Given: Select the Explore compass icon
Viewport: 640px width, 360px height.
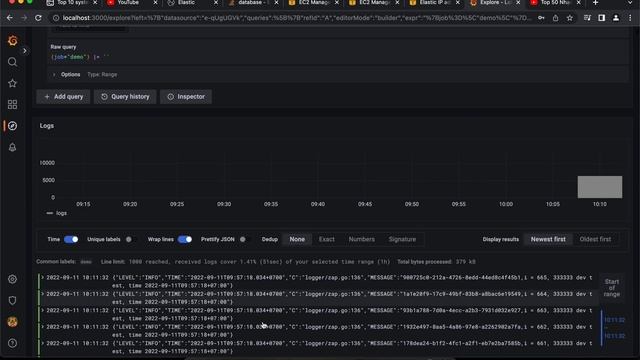Looking at the screenshot, I should pos(13,126).
